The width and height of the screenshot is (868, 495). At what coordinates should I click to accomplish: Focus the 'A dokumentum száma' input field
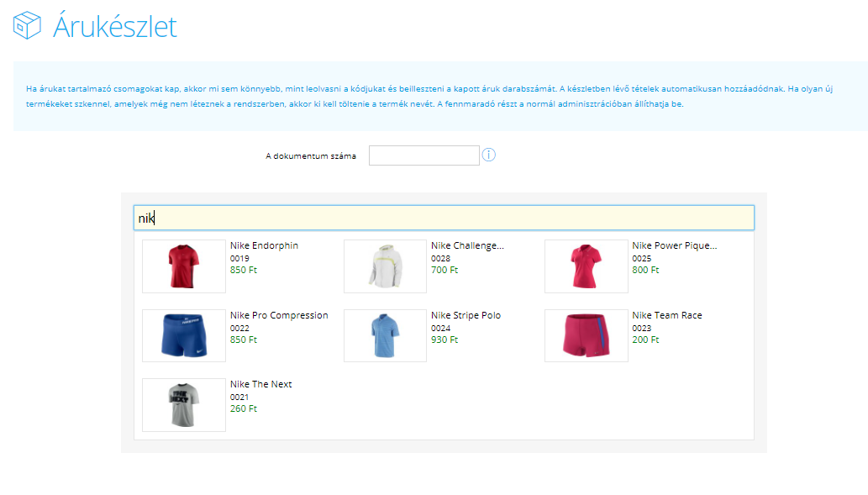[x=424, y=155]
